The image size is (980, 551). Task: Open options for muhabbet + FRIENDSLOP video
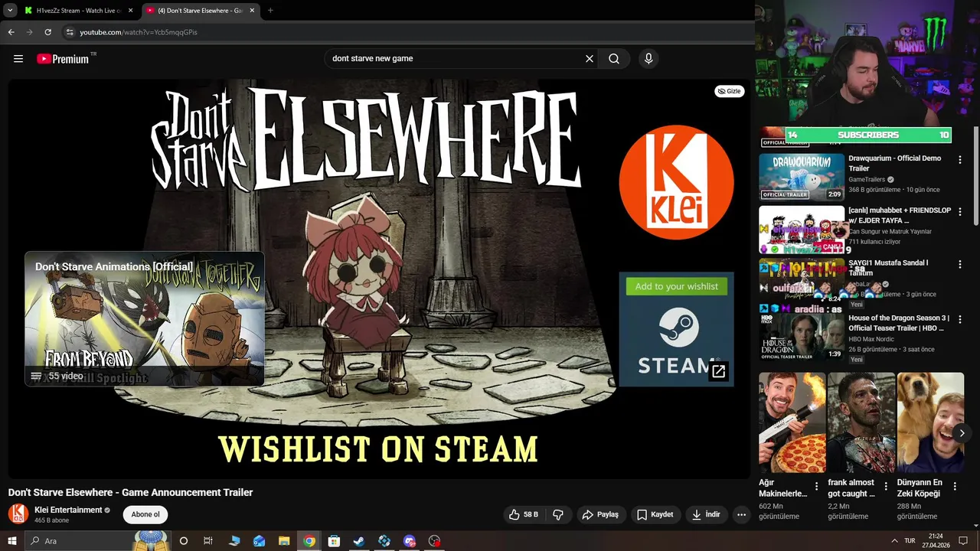[x=960, y=211]
